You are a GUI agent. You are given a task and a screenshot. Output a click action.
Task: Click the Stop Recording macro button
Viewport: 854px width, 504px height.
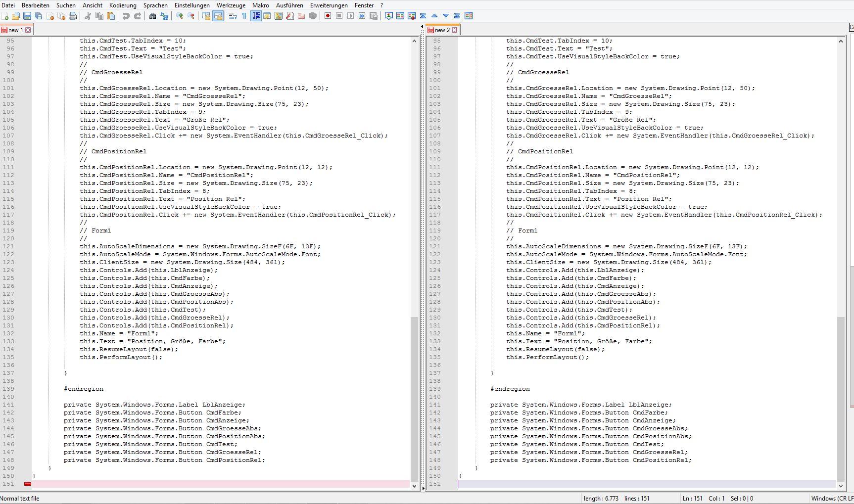(x=339, y=16)
